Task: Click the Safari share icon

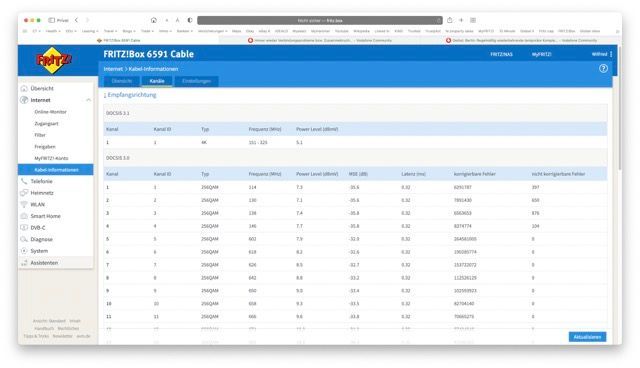Action: (449, 20)
